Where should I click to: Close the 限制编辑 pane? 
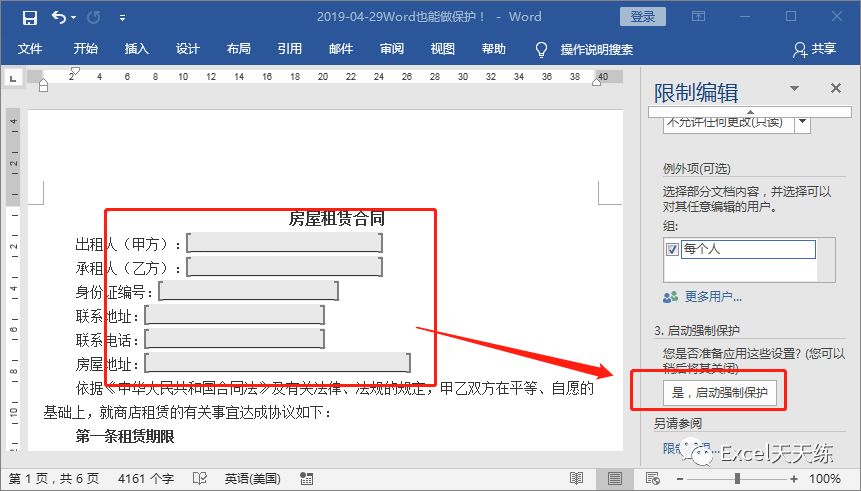click(836, 88)
